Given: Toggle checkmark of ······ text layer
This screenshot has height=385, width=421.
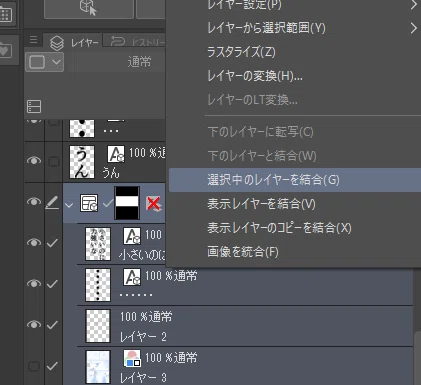Looking at the screenshot, I should 52,284.
